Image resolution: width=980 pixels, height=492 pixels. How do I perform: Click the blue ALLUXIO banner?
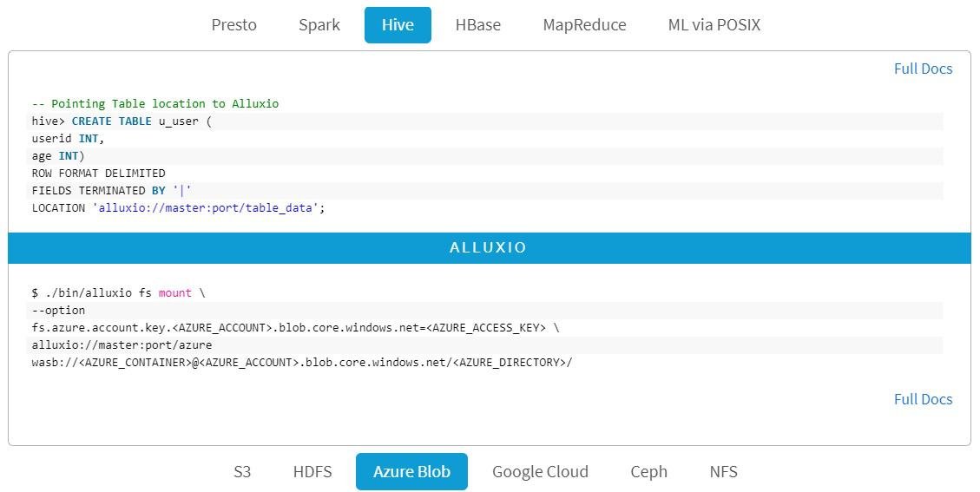[489, 247]
